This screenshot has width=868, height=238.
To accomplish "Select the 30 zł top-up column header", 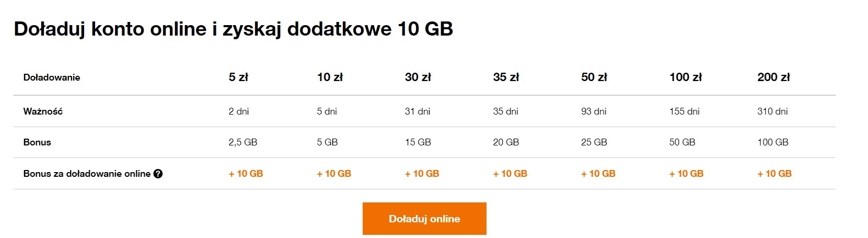I will coord(418,77).
